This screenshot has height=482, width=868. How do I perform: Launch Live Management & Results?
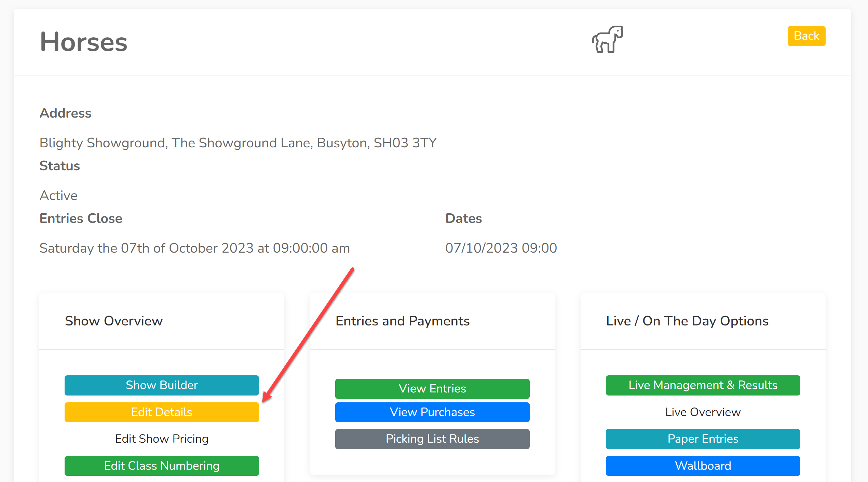tap(703, 385)
